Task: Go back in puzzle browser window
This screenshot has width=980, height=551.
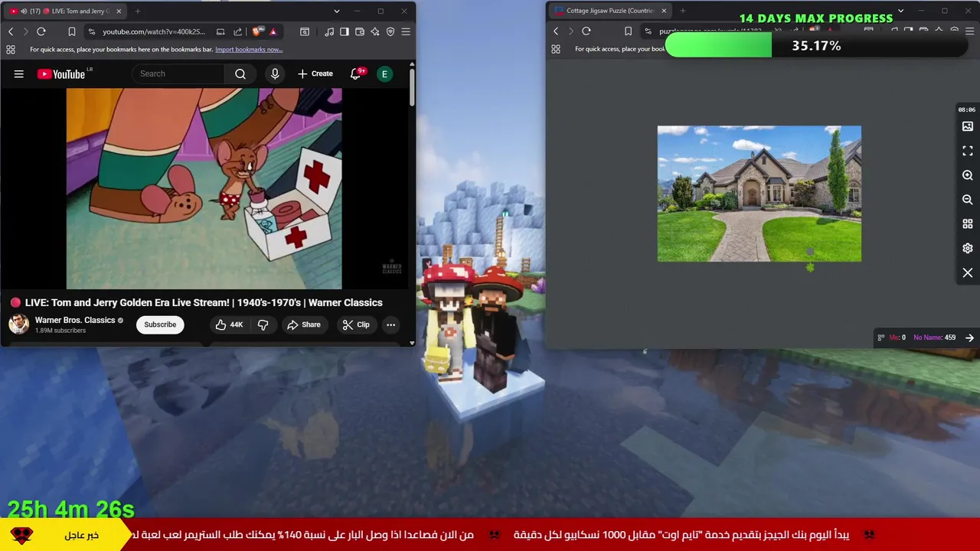Action: point(556,31)
